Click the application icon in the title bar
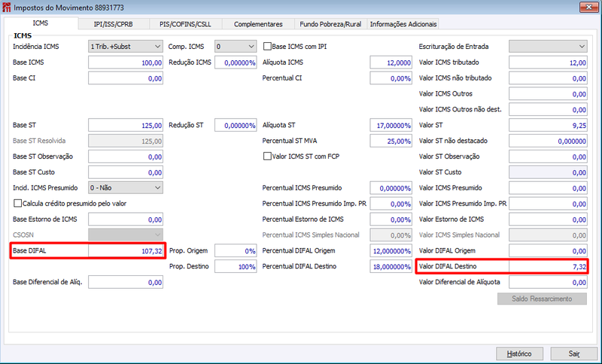 point(7,8)
